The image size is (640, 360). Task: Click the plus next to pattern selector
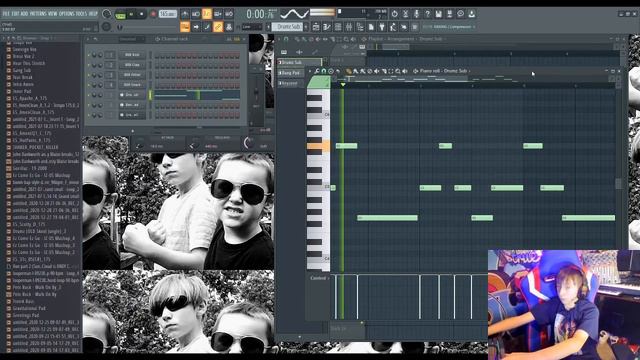click(306, 27)
